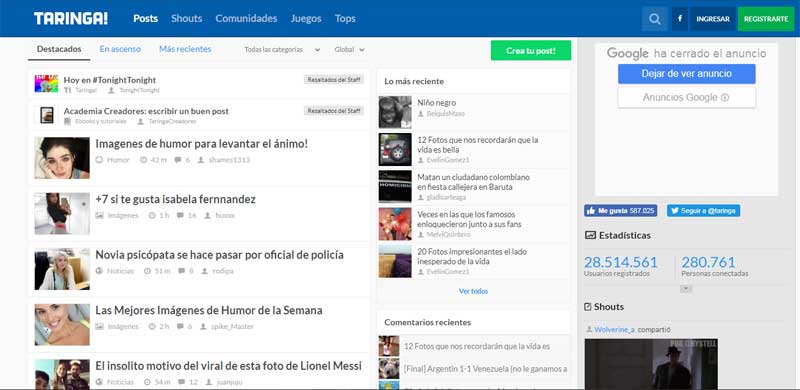
Task: Open Comunidades in the navbar
Action: click(x=246, y=19)
